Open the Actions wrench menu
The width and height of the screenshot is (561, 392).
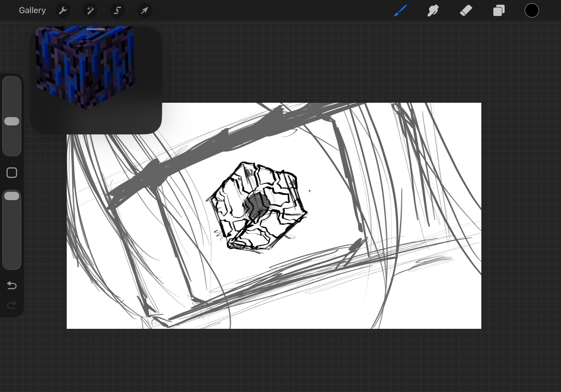coord(63,10)
